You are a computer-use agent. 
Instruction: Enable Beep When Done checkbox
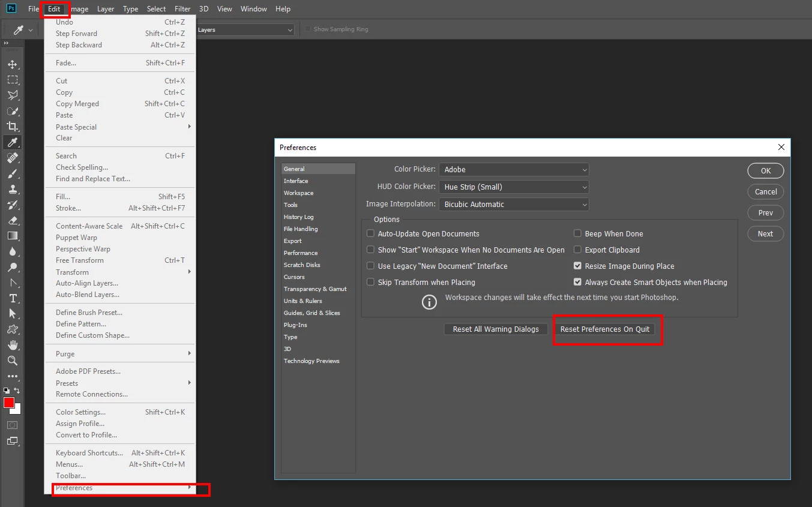[x=577, y=233]
